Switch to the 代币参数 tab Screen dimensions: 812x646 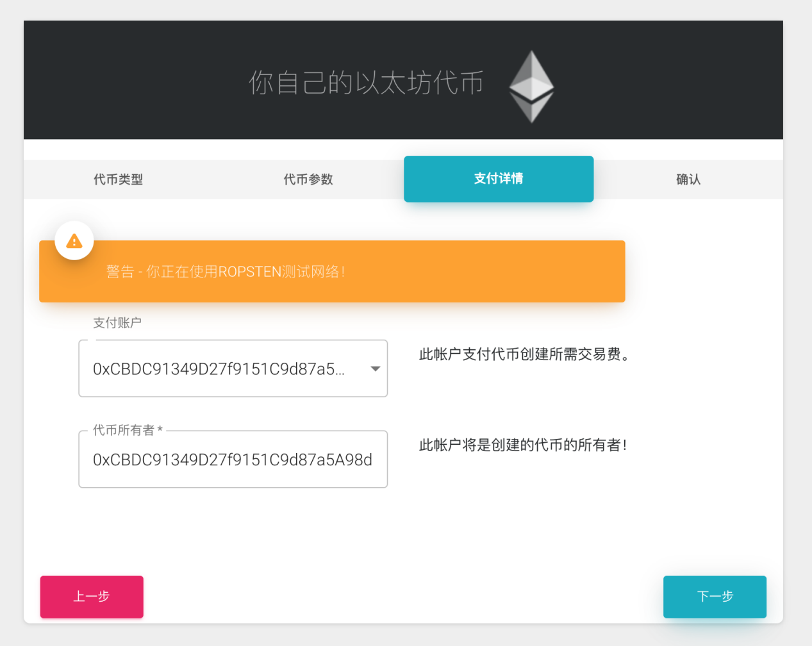pyautogui.click(x=308, y=179)
